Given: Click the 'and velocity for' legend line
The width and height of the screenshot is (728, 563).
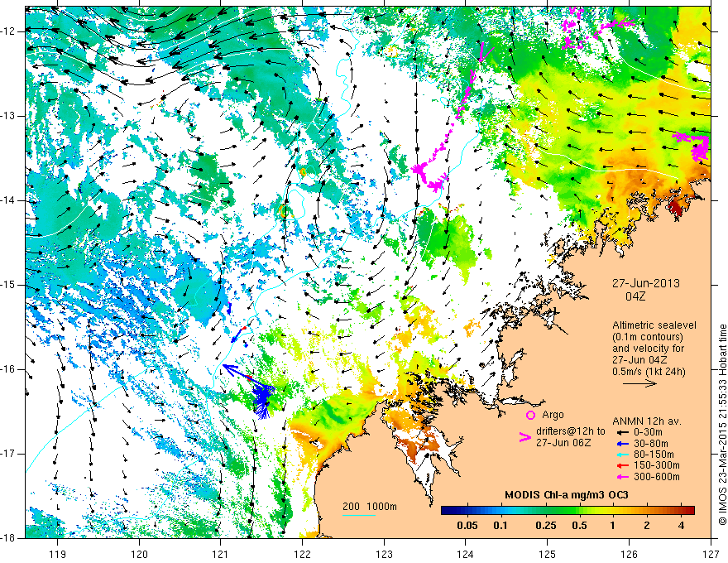Looking at the screenshot, I should pyautogui.click(x=648, y=349).
